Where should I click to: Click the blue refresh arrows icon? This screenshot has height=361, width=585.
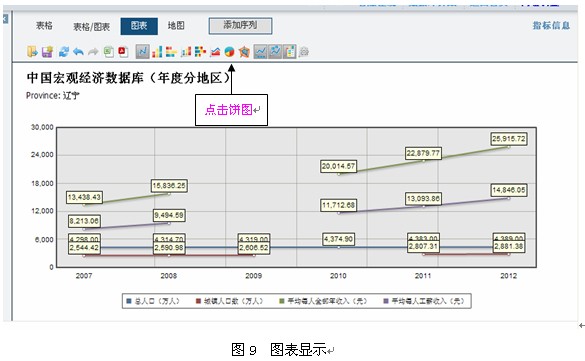(64, 51)
